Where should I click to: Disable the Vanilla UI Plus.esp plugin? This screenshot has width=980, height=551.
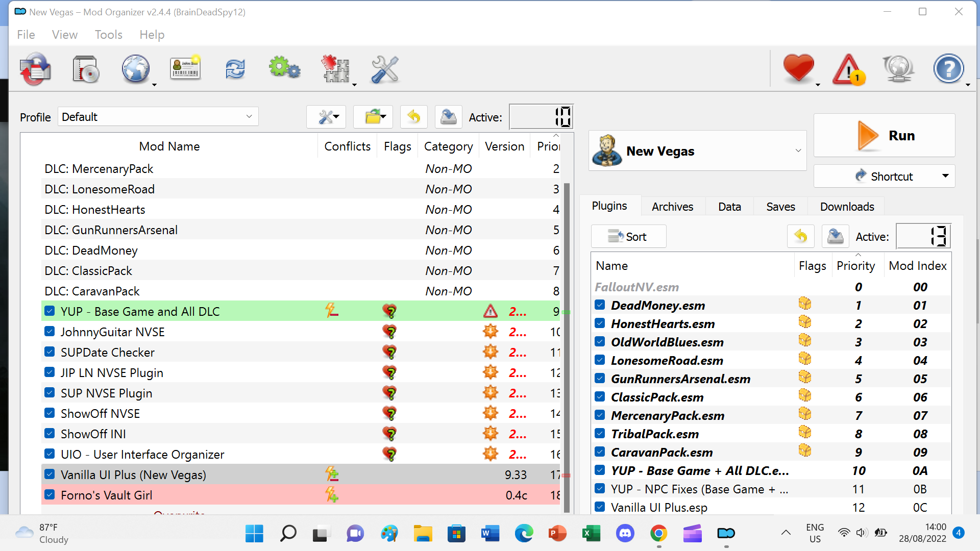click(600, 507)
